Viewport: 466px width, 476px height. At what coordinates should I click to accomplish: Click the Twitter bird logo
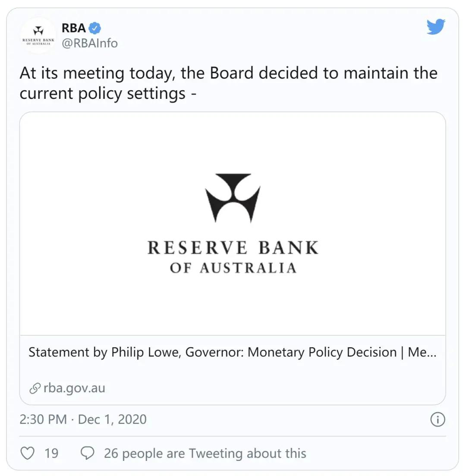(x=436, y=27)
